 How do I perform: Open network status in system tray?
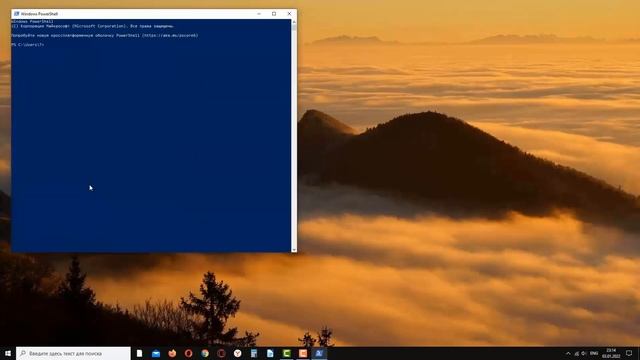(x=577, y=353)
